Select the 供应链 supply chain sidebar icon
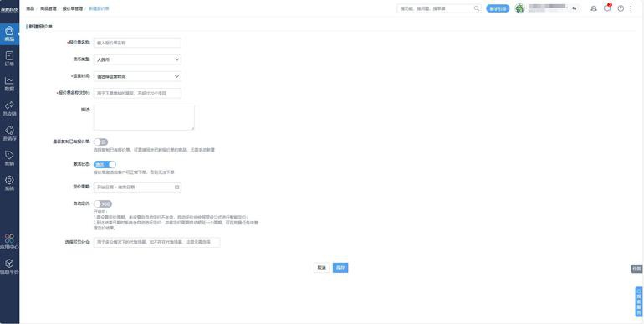The width and height of the screenshot is (644, 324). [x=9, y=108]
